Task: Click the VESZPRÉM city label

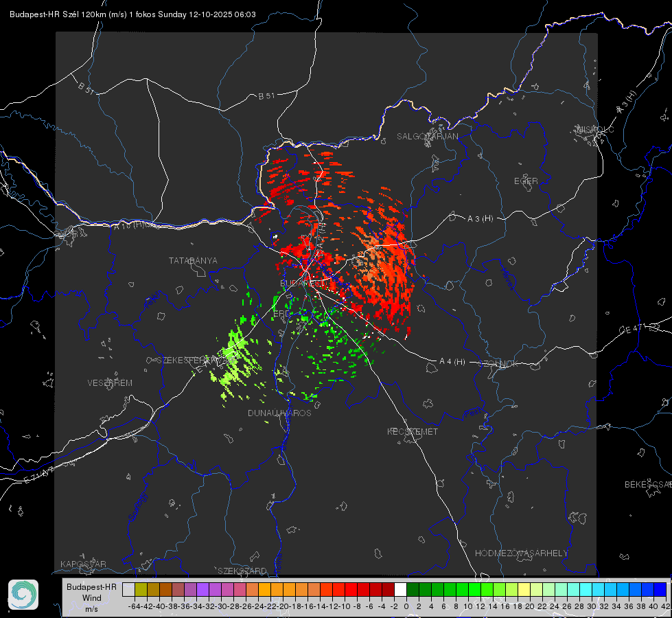Action: point(110,382)
